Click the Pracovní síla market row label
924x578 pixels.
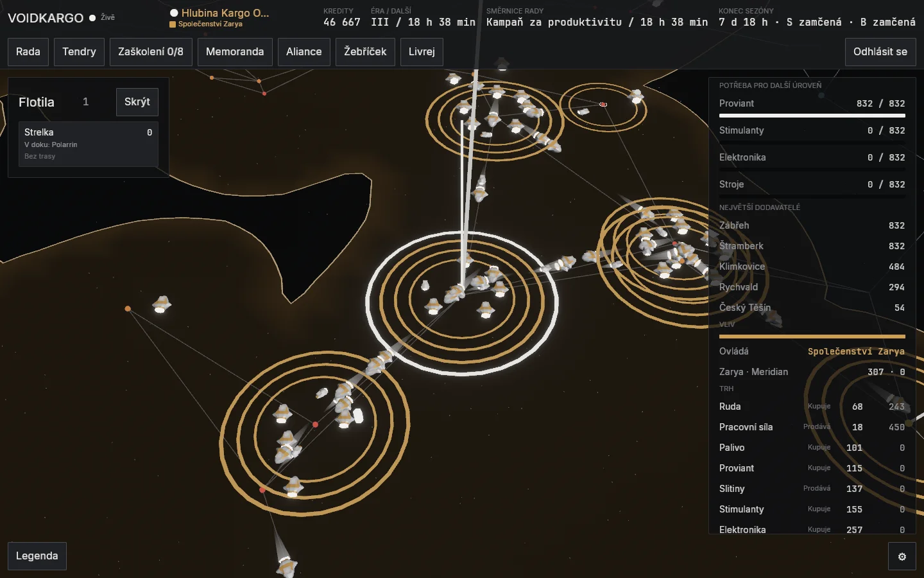pos(746,427)
